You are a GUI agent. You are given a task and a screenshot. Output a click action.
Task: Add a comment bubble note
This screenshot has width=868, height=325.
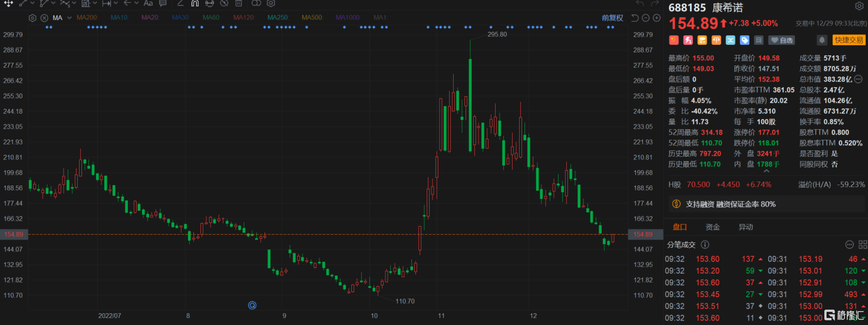tap(163, 3)
